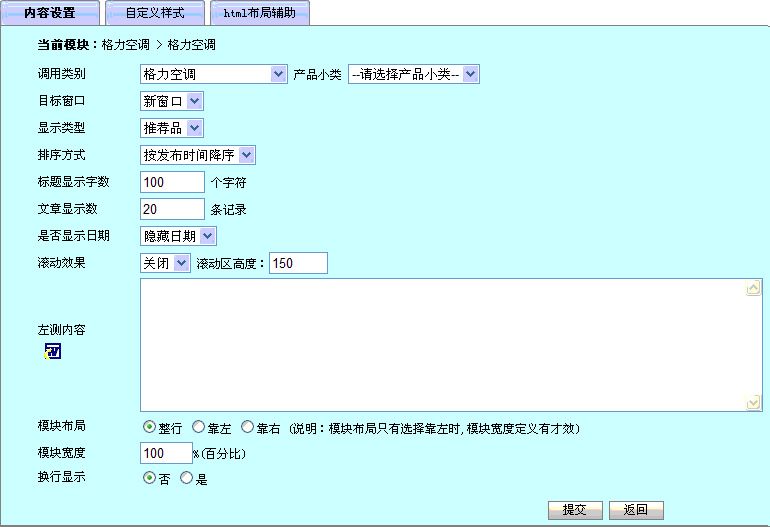
Task: Choose the 靠左 module layout option
Action: point(198,427)
